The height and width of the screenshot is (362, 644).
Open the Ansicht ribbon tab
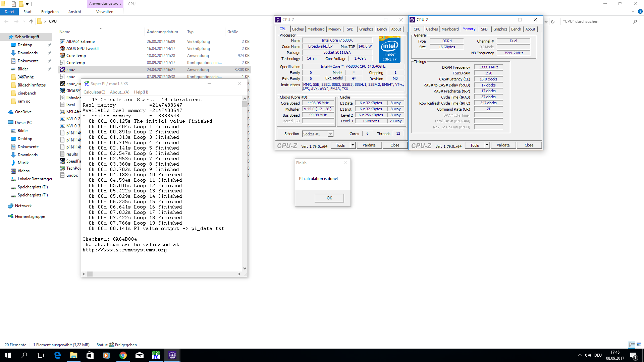coord(74,12)
